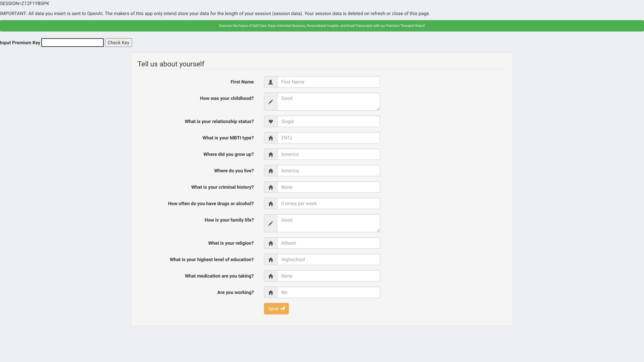Select the heart icon beside relationship status
The image size is (644, 362).
[270, 121]
